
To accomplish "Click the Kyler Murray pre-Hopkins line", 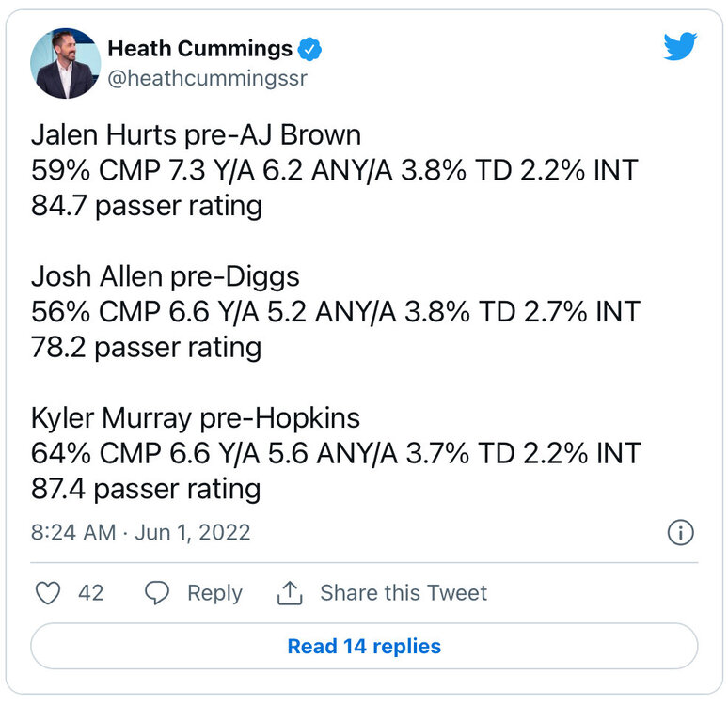I will click(x=196, y=418).
